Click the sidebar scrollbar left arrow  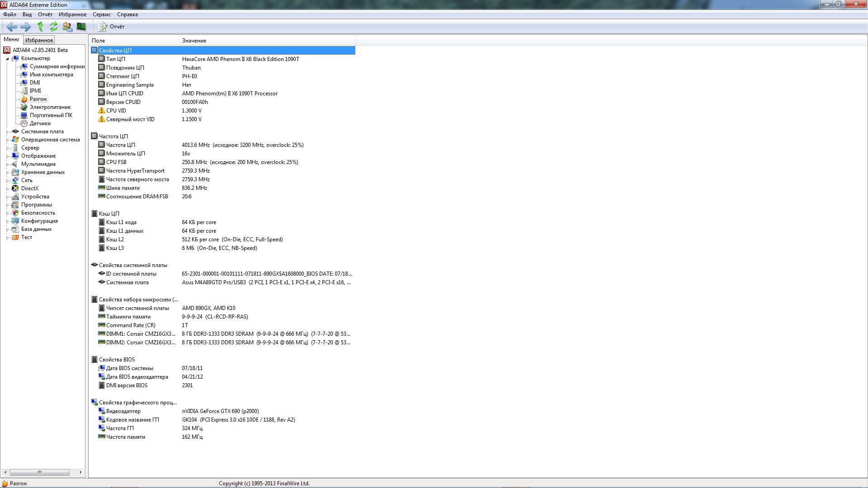point(5,472)
